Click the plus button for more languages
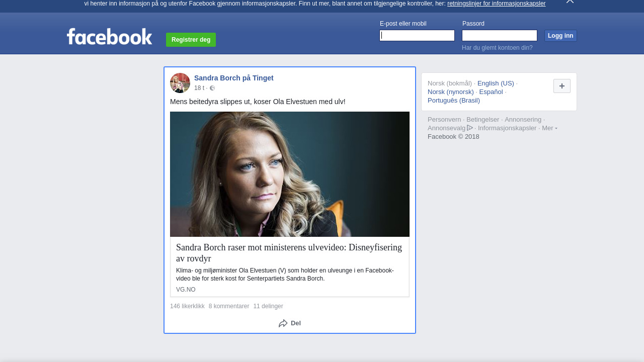 (x=562, y=86)
